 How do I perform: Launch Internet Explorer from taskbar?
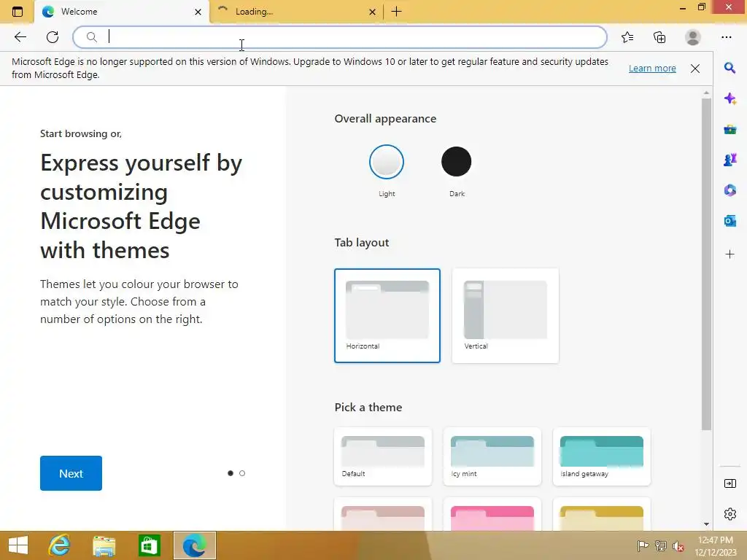60,545
